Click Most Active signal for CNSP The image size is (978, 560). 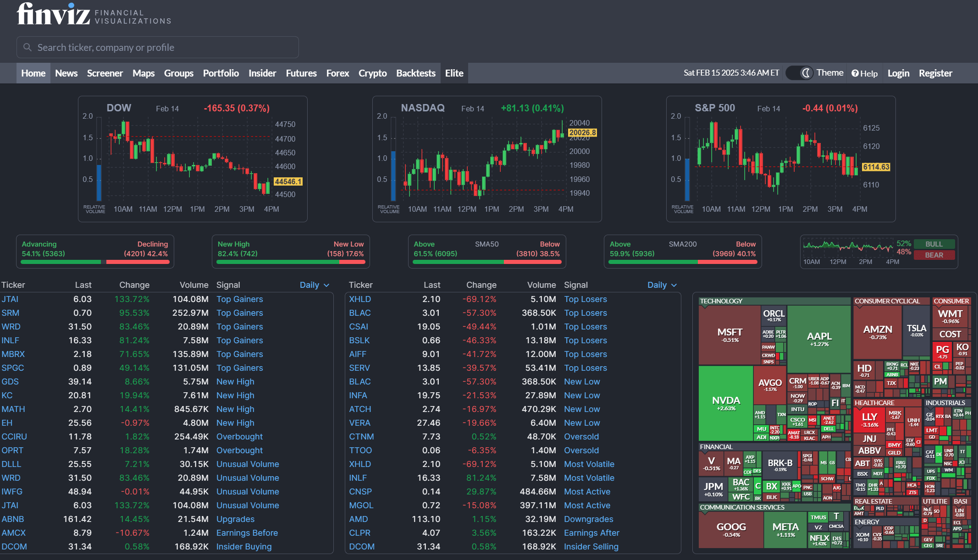pyautogui.click(x=587, y=492)
